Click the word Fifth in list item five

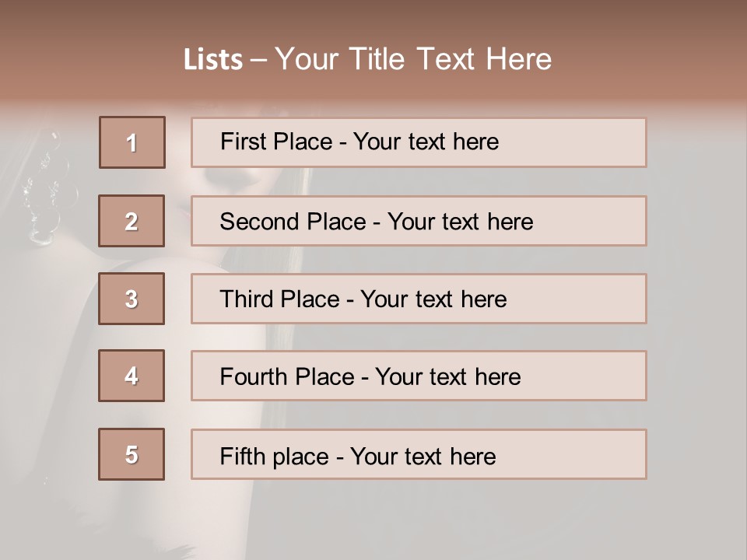click(241, 456)
